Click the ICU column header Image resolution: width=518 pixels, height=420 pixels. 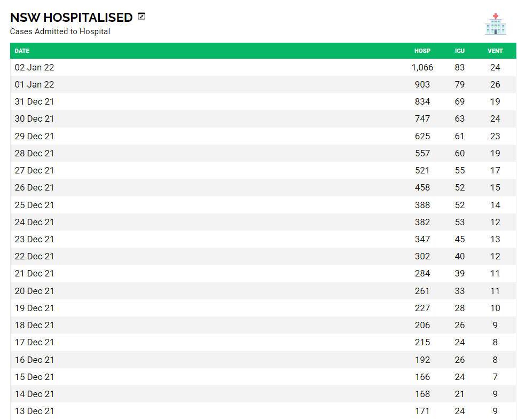click(x=460, y=51)
